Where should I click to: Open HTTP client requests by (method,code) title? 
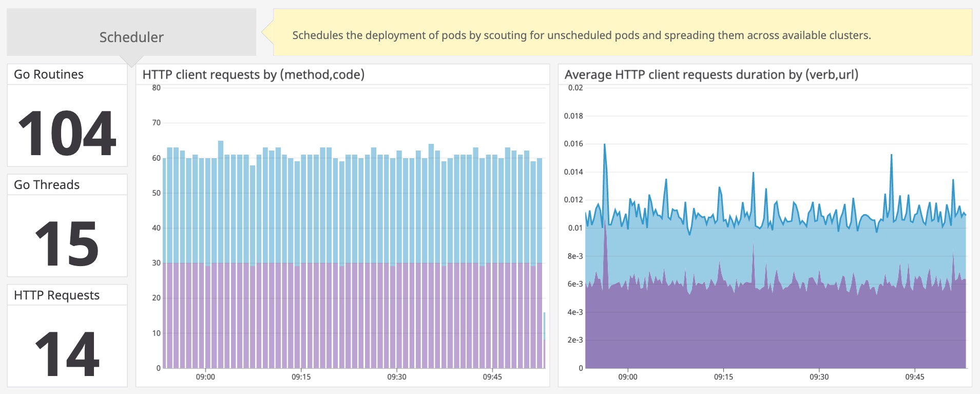pos(253,74)
